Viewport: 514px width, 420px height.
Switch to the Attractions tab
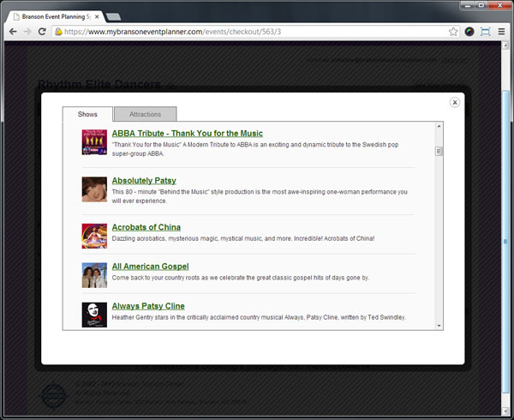[x=146, y=114]
